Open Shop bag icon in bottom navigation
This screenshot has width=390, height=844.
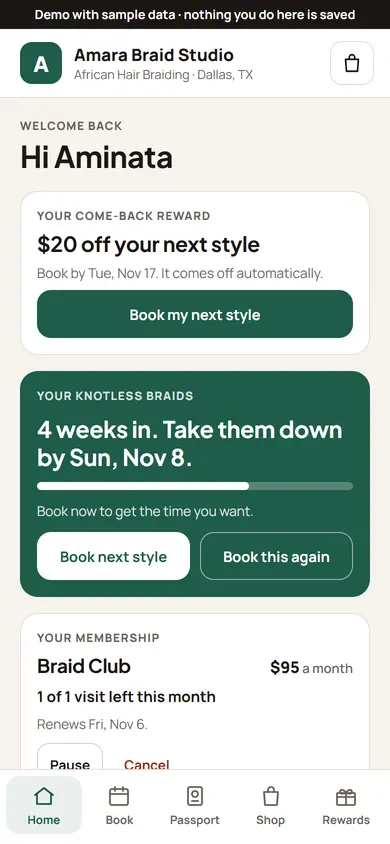[271, 796]
